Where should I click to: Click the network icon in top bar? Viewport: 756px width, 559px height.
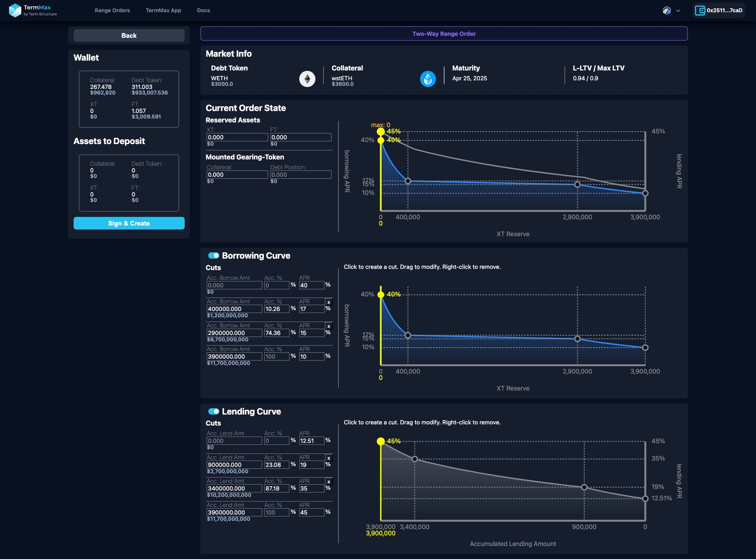point(667,11)
